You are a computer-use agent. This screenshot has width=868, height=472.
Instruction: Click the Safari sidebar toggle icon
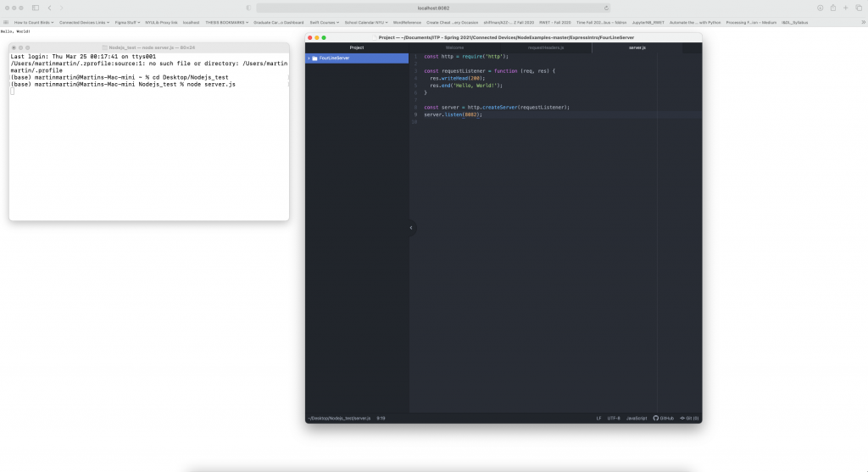[x=36, y=8]
